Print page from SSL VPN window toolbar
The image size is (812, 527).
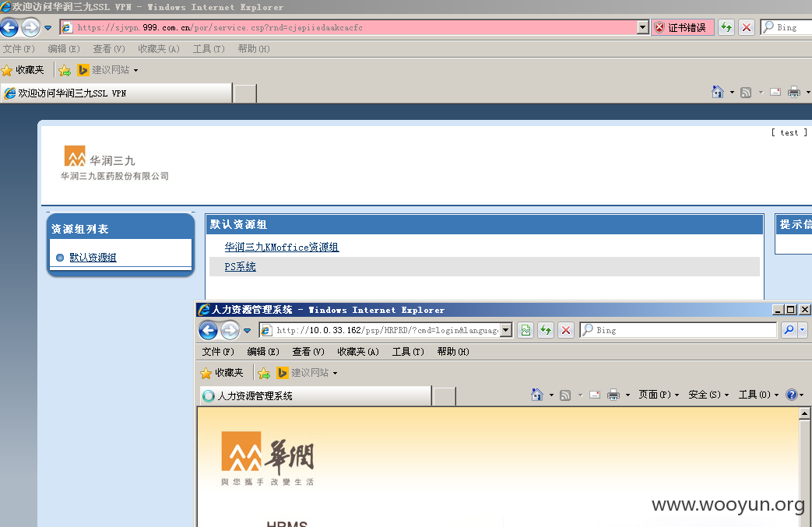point(794,92)
